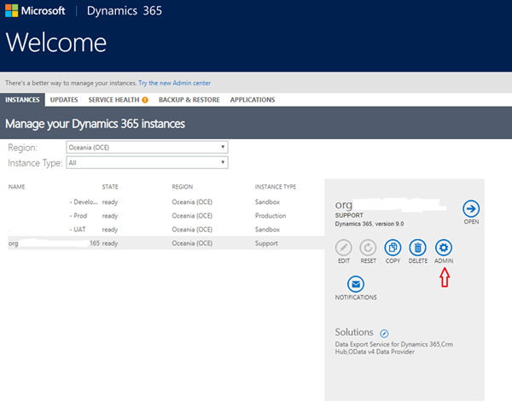Expand the Instance Type dropdown

click(x=147, y=161)
